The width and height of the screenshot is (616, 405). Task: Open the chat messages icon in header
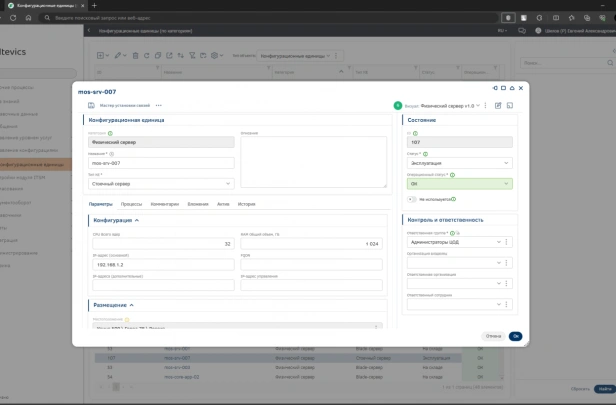[x=522, y=31]
